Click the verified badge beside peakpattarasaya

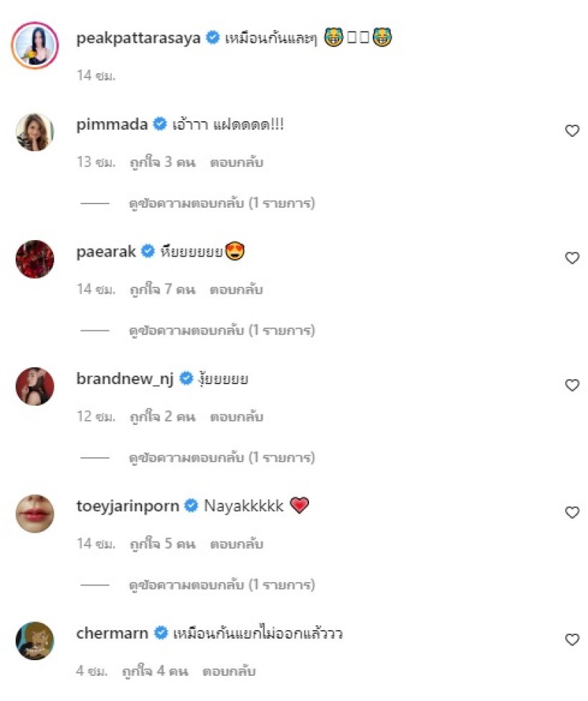(x=212, y=39)
